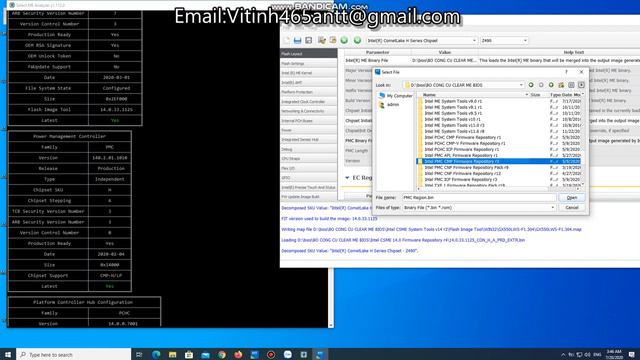Select the Integrated Clock Controller tab
The image size is (640, 360).
pyautogui.click(x=309, y=102)
